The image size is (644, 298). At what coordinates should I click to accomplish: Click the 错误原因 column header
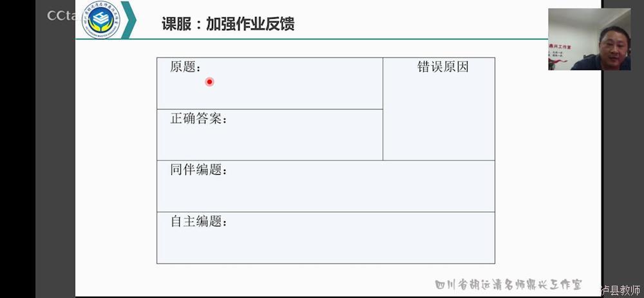[443, 66]
